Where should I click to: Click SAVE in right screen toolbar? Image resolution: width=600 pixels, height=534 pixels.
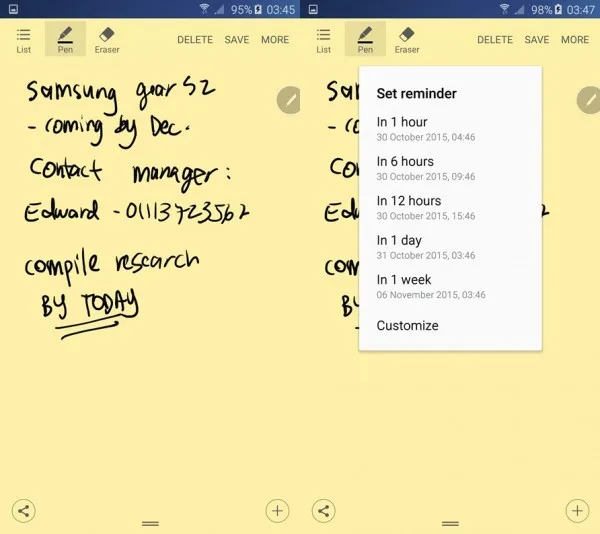coord(536,40)
